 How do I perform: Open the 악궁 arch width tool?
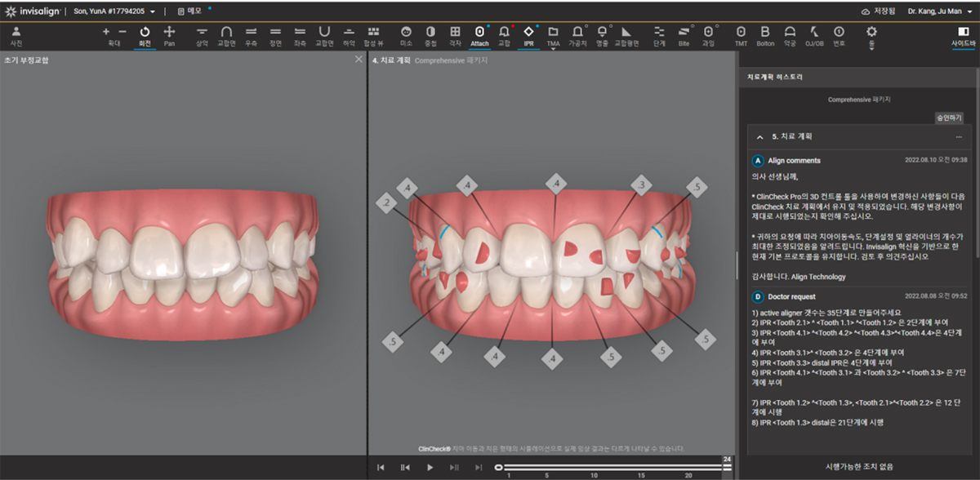click(790, 35)
